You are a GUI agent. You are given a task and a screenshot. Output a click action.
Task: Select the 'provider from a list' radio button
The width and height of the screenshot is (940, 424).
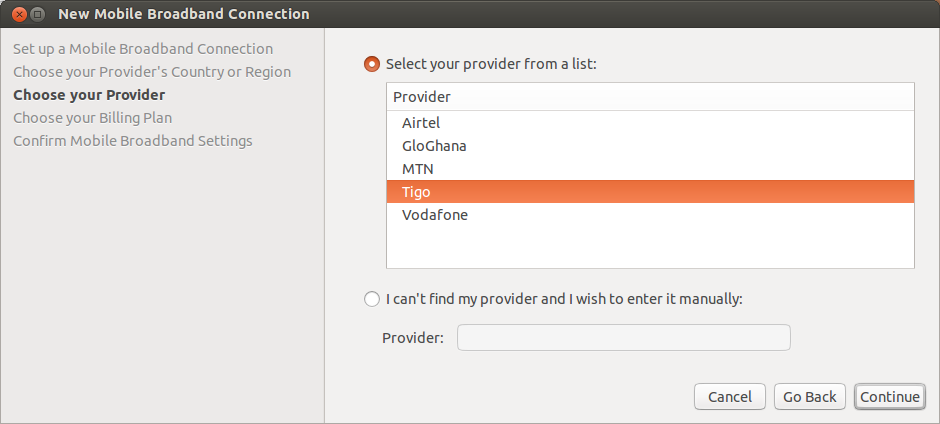[372, 64]
